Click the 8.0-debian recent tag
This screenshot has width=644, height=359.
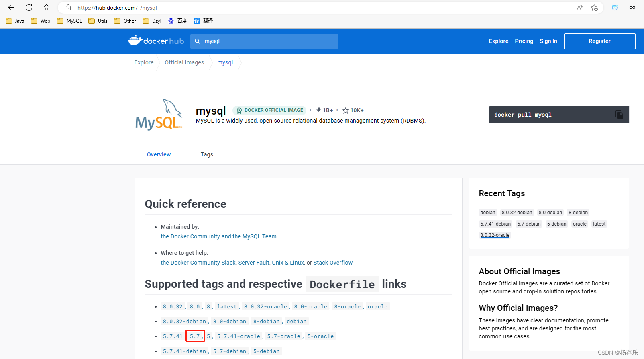550,213
